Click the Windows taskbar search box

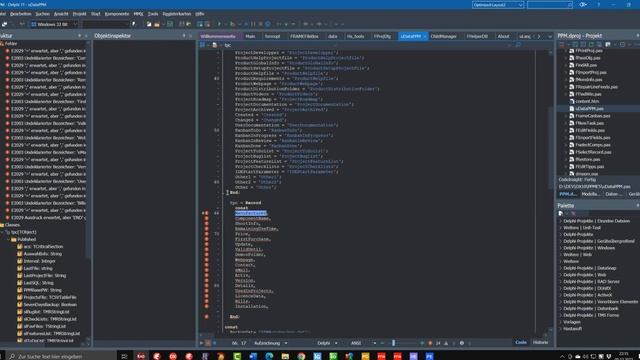coord(61,356)
